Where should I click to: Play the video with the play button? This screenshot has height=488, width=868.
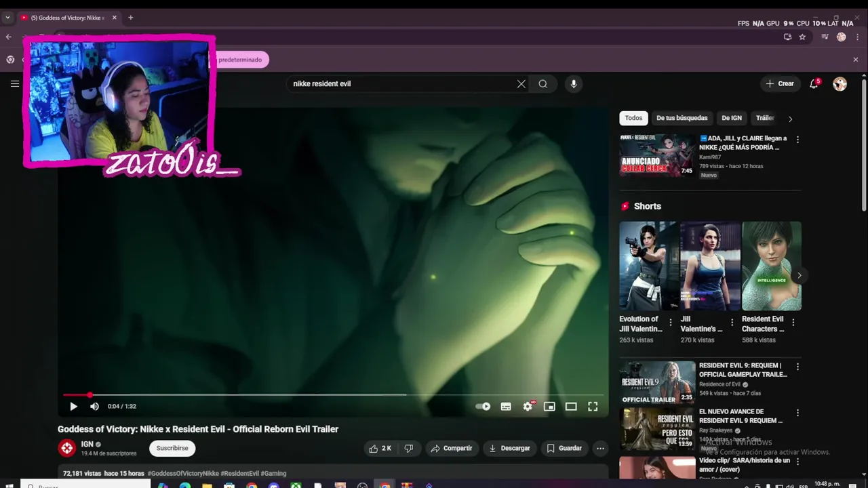tap(73, 407)
